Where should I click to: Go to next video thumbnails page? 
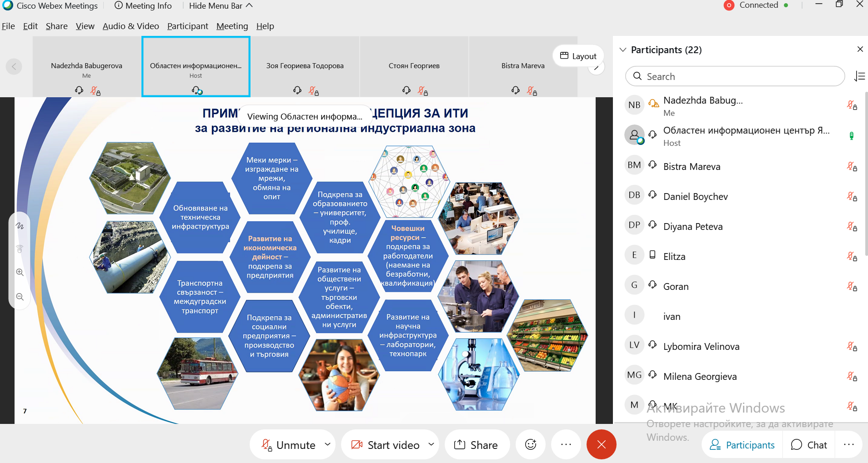click(596, 68)
